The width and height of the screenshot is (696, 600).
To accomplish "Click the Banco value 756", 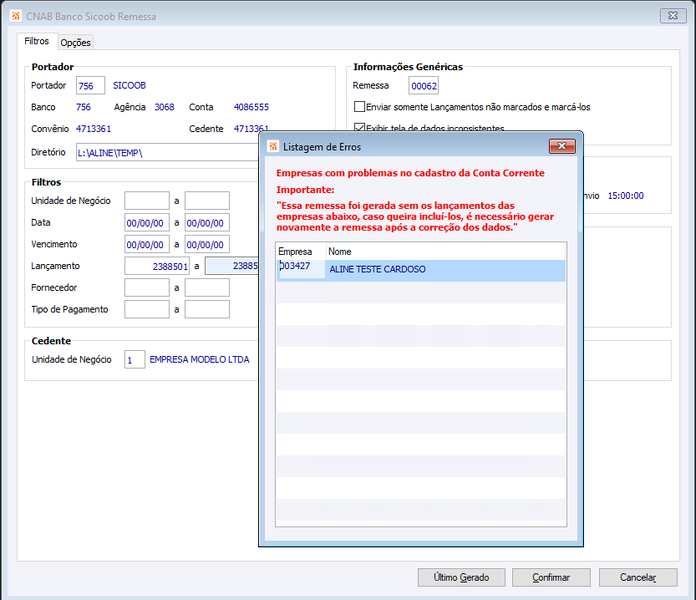I will (83, 107).
